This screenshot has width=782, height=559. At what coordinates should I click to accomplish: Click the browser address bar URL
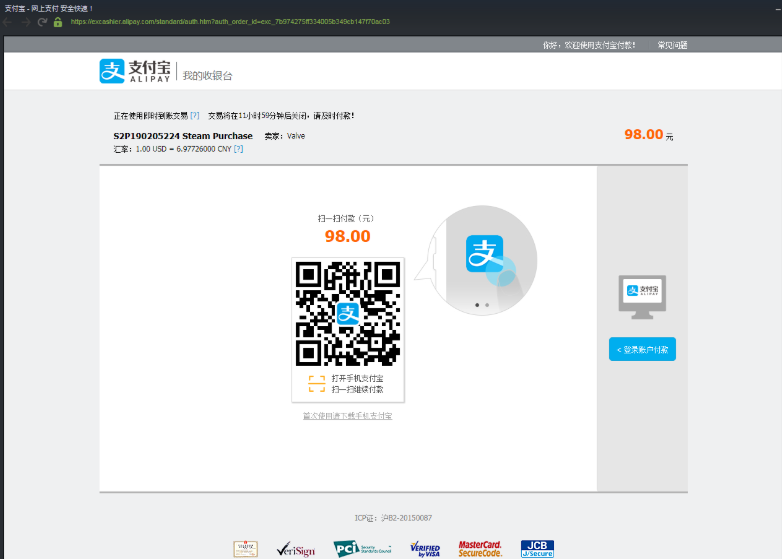230,21
